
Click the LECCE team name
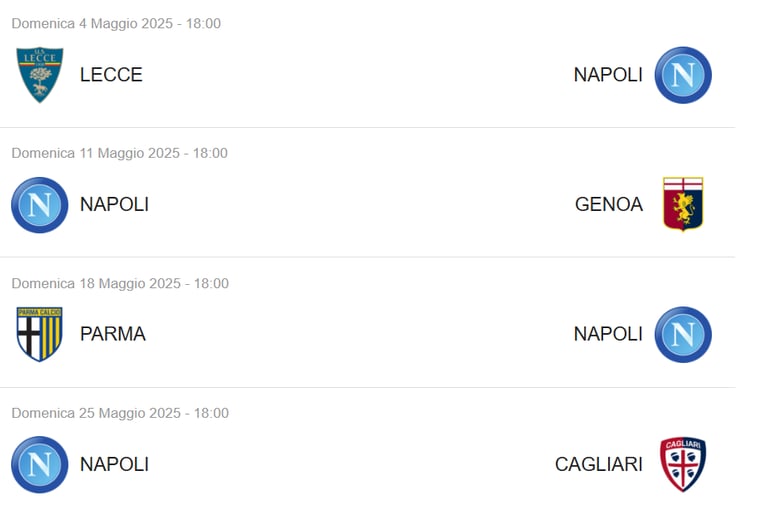[111, 75]
